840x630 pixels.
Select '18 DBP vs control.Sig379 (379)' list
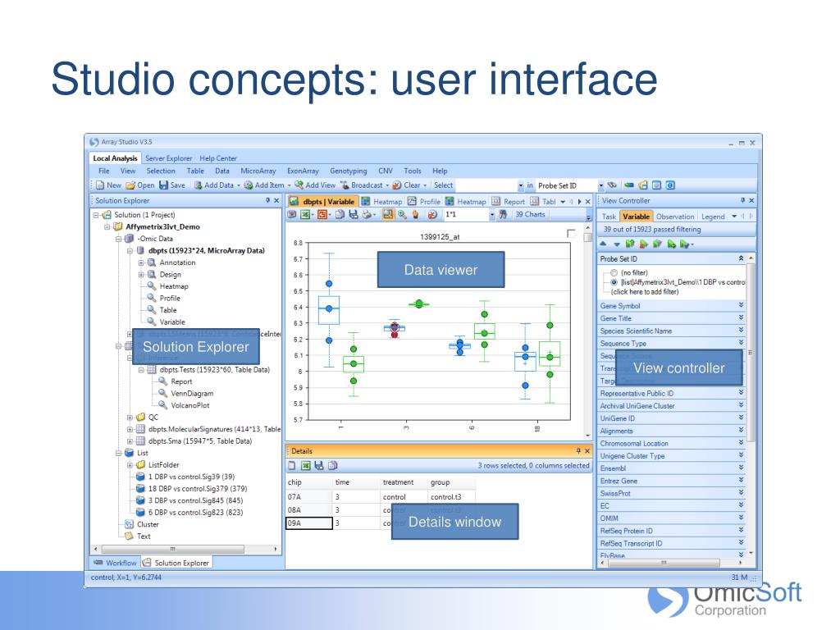pyautogui.click(x=198, y=489)
